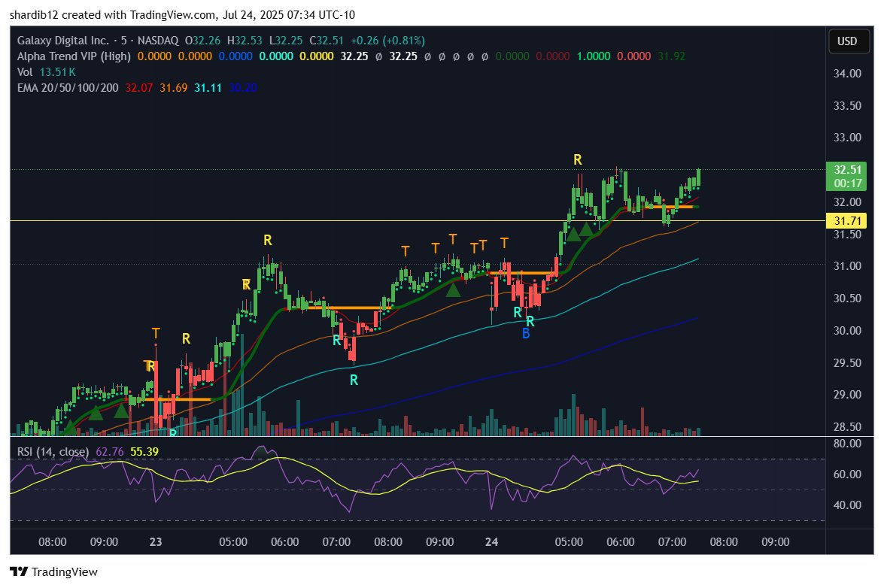Click the leftmost green triangle at the chart bottom
Viewport: 884px width, 588px height.
pyautogui.click(x=70, y=428)
